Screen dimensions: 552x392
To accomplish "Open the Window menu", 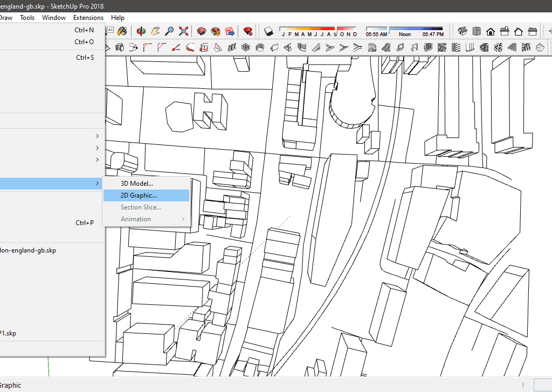I will click(54, 18).
